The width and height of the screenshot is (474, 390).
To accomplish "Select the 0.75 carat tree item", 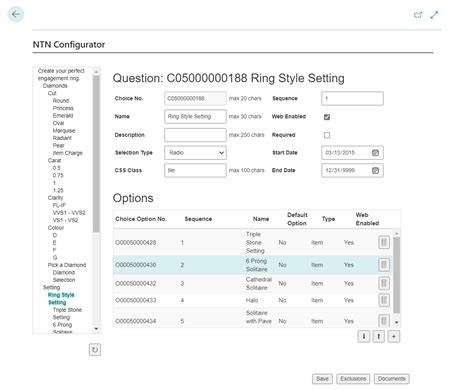I will [x=58, y=175].
